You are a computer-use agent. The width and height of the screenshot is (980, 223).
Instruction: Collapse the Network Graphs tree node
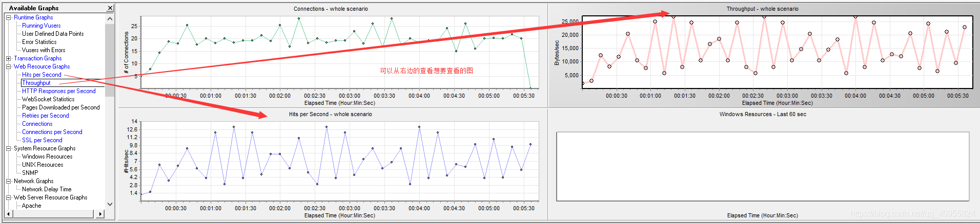point(8,181)
